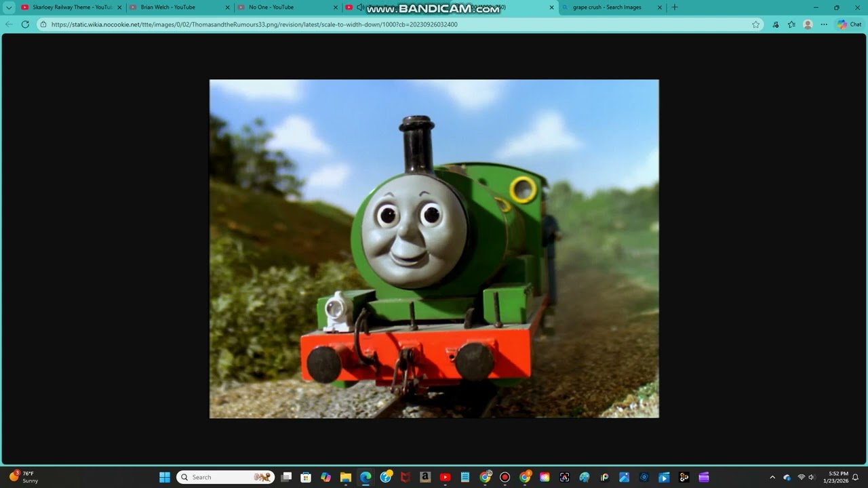Open Notepad from taskbar
Screen dimensions: 868x488
[x=465, y=477]
